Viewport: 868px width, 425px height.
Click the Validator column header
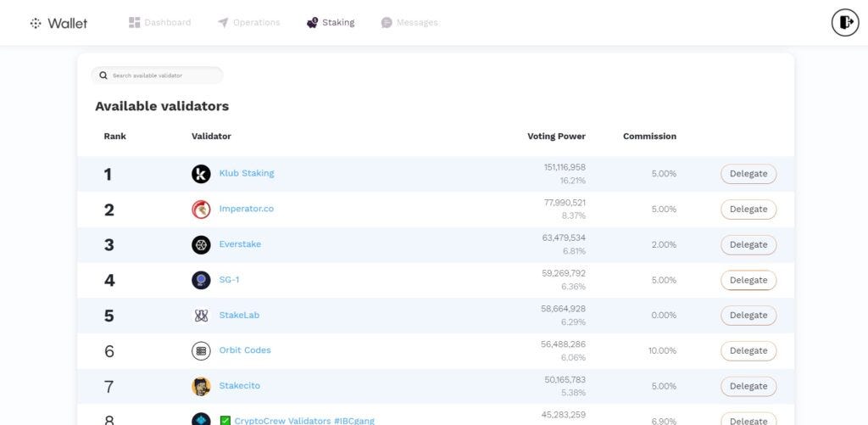pyautogui.click(x=211, y=137)
